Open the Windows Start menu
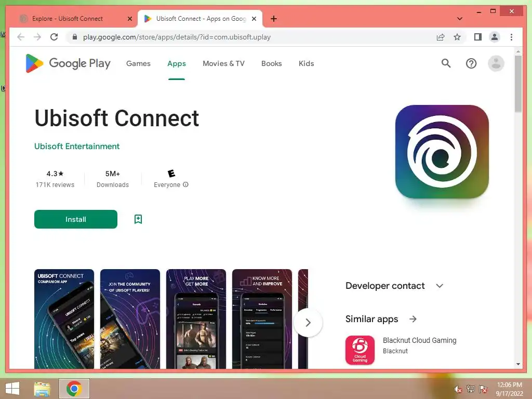 pyautogui.click(x=12, y=389)
